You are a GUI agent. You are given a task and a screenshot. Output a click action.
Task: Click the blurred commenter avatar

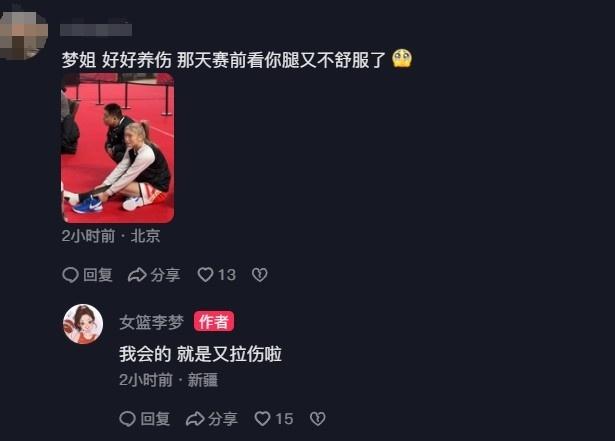(23, 36)
